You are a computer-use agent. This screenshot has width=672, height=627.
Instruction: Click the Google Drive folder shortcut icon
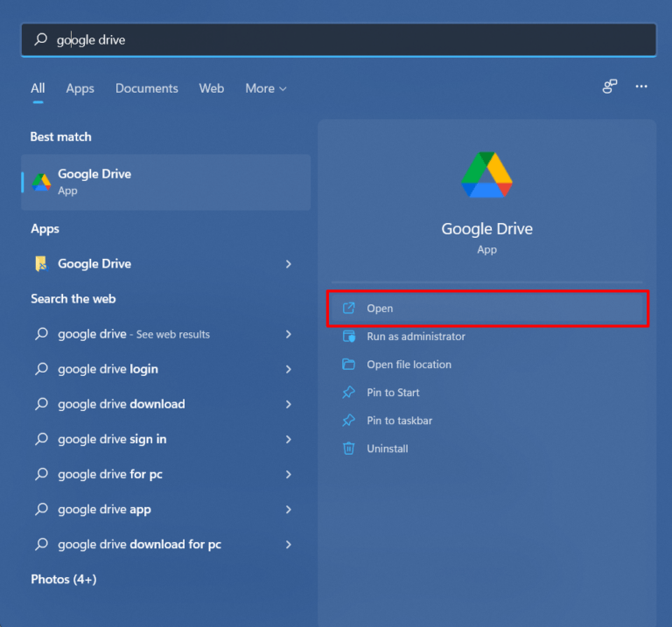tap(41, 264)
